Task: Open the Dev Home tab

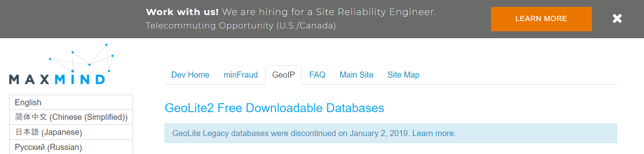Action: click(190, 75)
